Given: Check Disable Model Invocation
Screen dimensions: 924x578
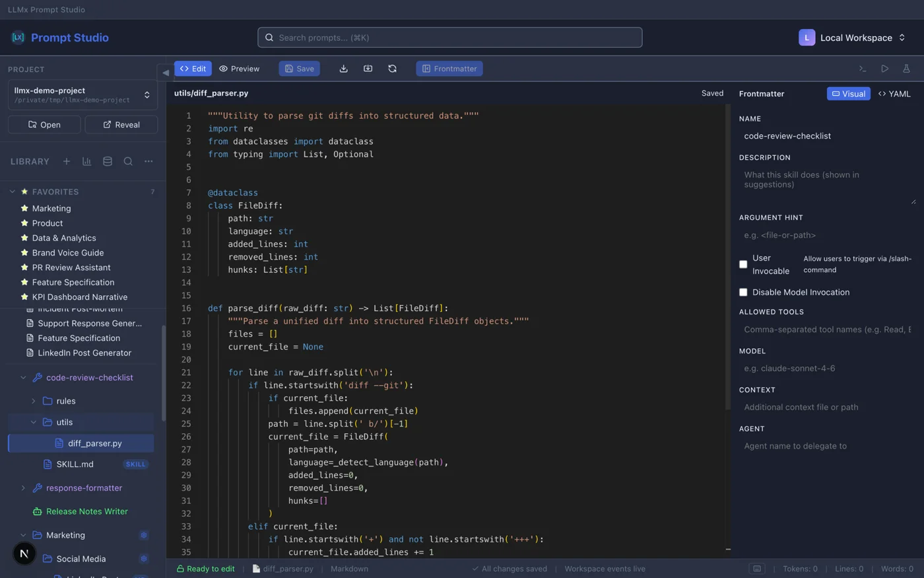Looking at the screenshot, I should [743, 292].
